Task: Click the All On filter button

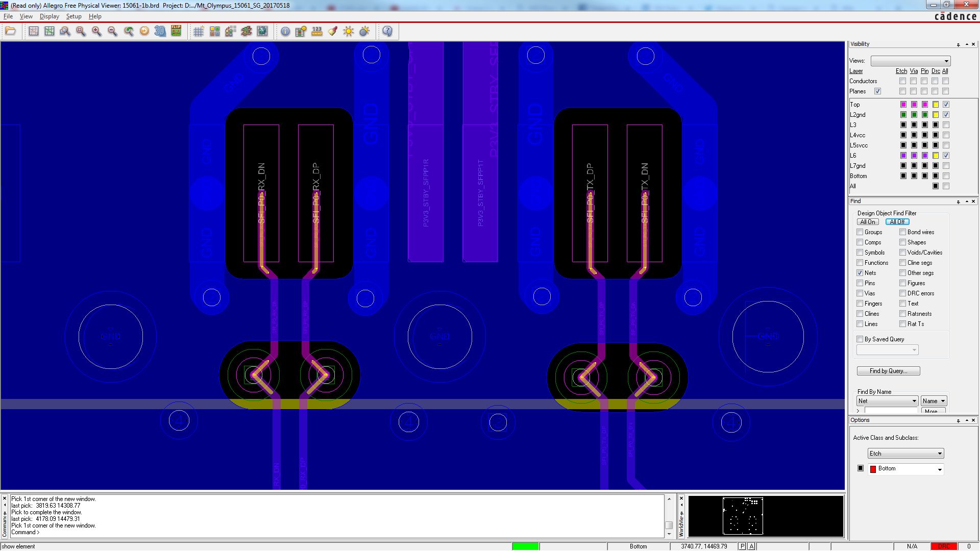Action: pyautogui.click(x=868, y=222)
